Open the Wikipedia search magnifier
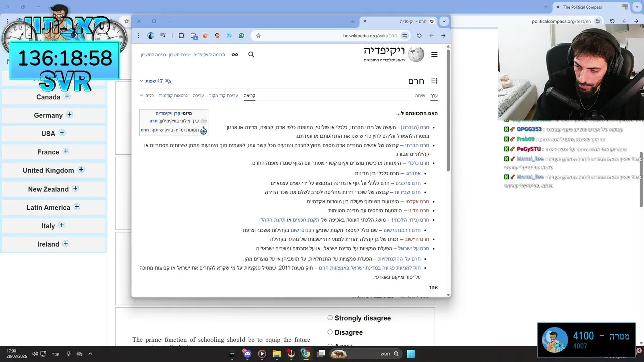The image size is (644, 362). [x=251, y=54]
